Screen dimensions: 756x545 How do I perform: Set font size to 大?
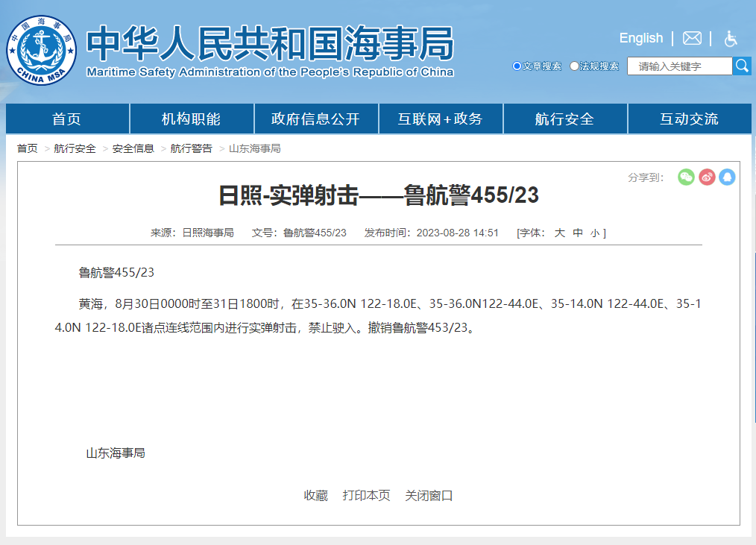click(x=559, y=233)
